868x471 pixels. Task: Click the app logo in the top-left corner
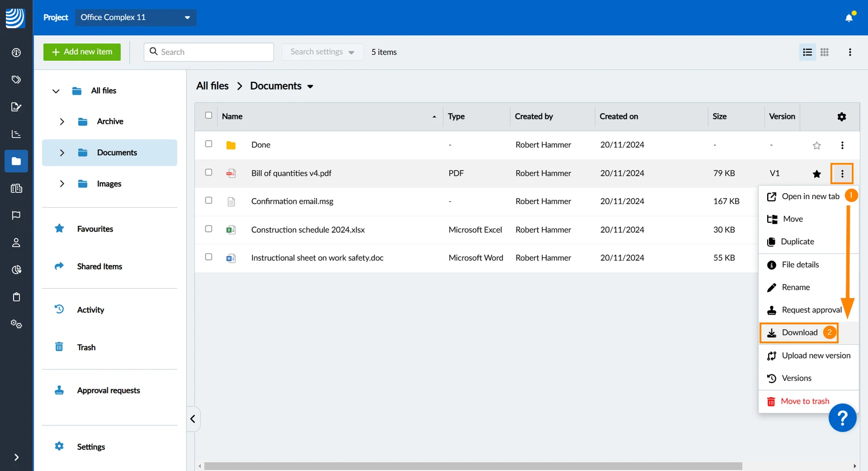[x=16, y=17]
